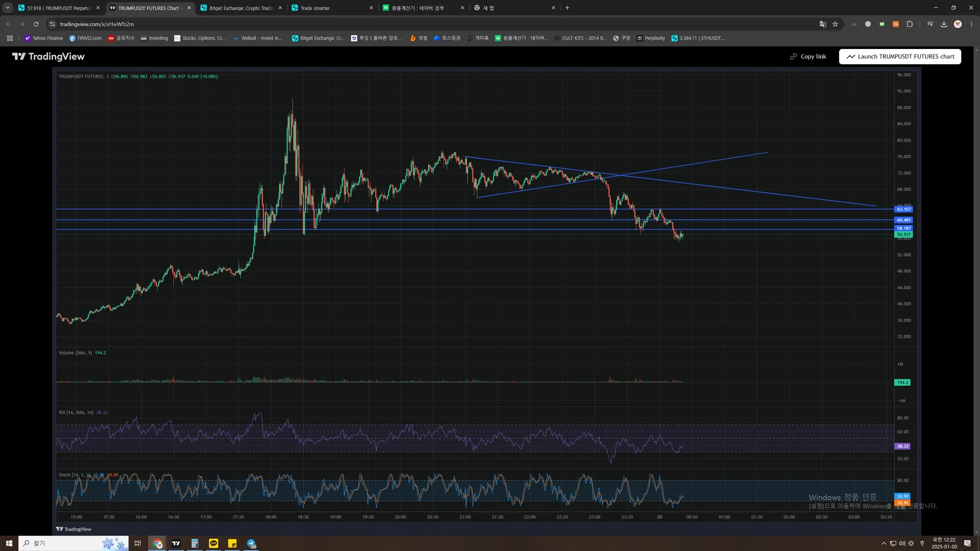Bookmark this page with star icon
Image resolution: width=980 pixels, height=551 pixels.
coord(835,24)
